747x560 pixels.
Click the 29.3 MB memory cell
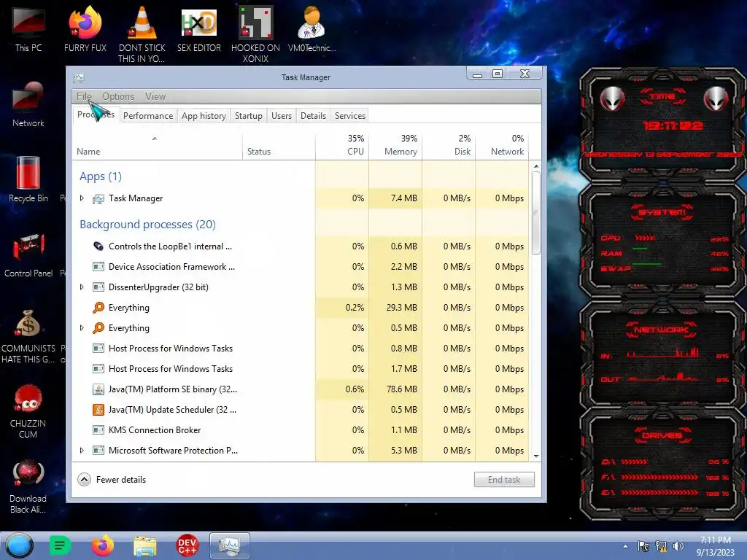395,308
